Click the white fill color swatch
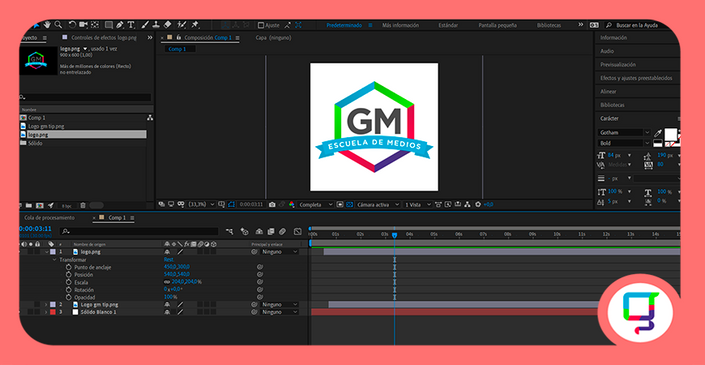Viewport: 705px width, 365px height. [x=670, y=134]
